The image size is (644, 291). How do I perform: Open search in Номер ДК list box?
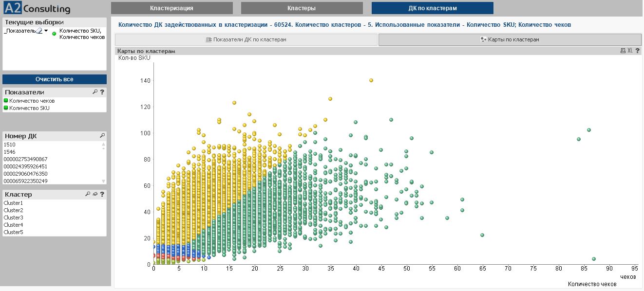click(102, 136)
